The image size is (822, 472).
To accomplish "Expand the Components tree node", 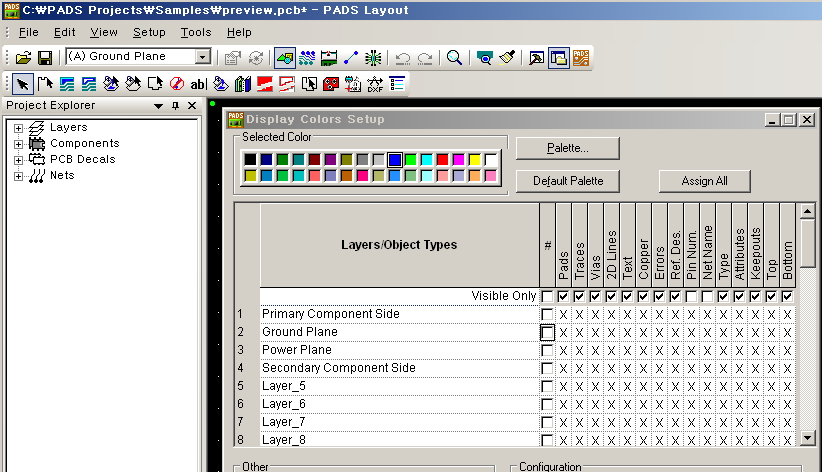I will 18,144.
